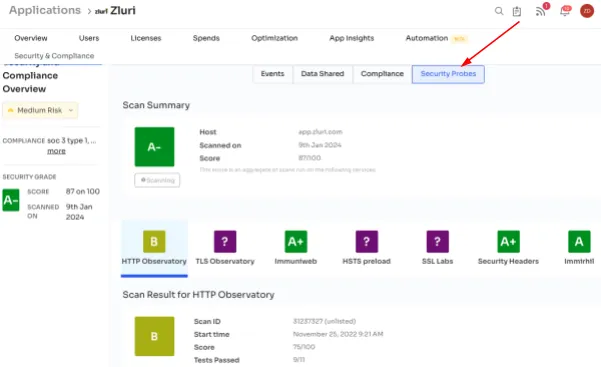Go to the App Insights tab
The width and height of the screenshot is (601, 367).
(x=351, y=38)
